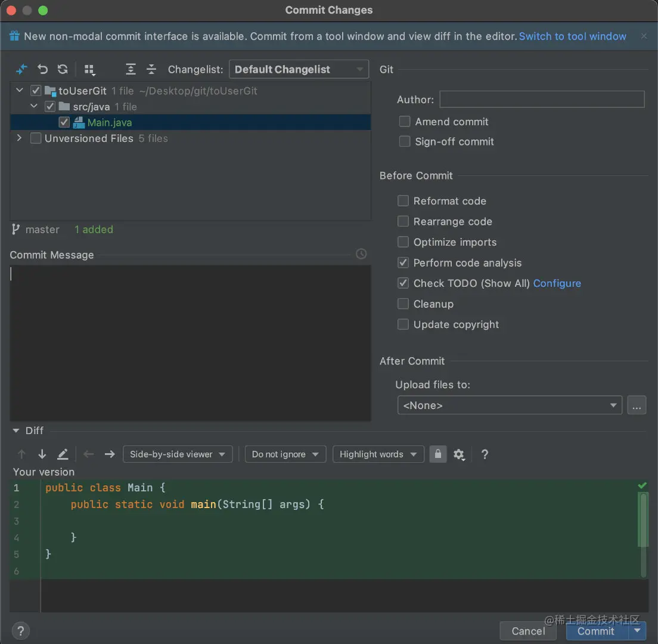Open the Commit button dropdown arrow

pyautogui.click(x=638, y=630)
